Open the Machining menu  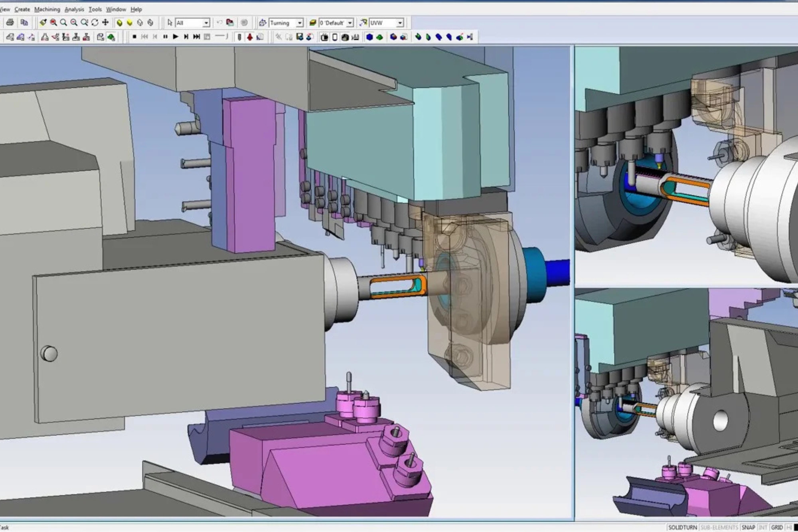point(47,9)
